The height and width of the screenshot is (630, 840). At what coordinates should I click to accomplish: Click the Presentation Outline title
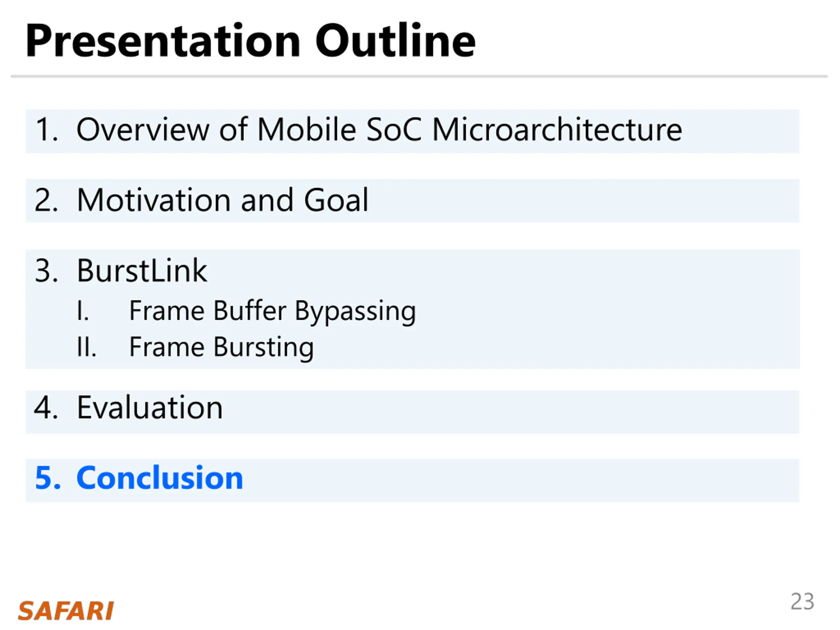(250, 41)
